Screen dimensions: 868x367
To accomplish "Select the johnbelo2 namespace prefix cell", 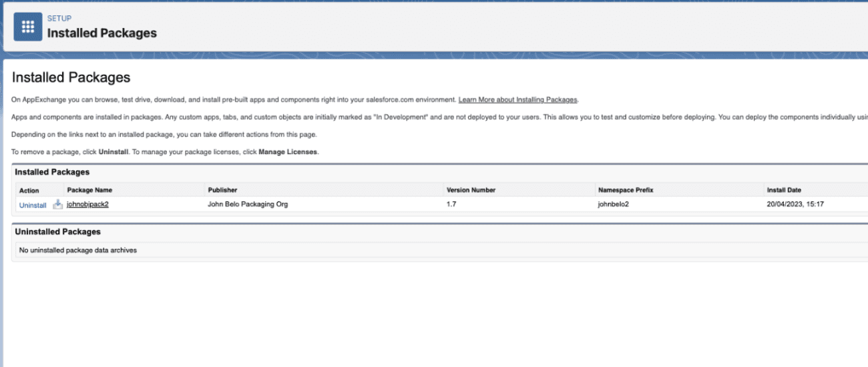I will tap(613, 204).
